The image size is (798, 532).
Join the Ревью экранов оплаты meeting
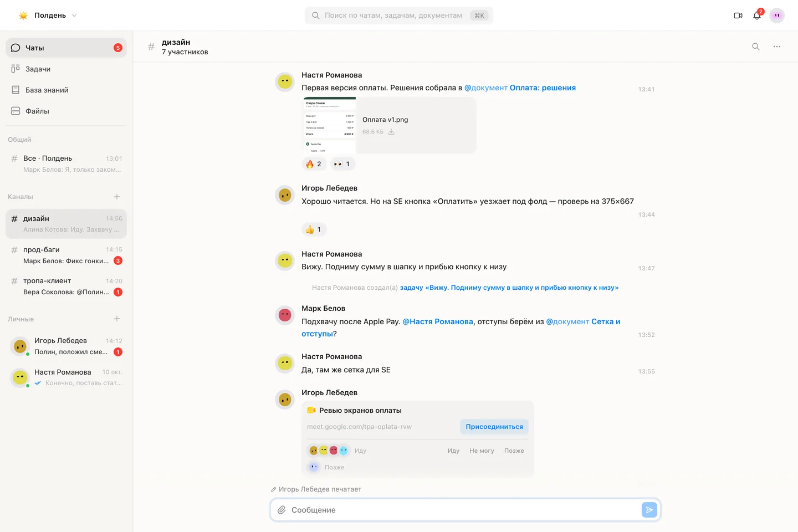point(494,427)
